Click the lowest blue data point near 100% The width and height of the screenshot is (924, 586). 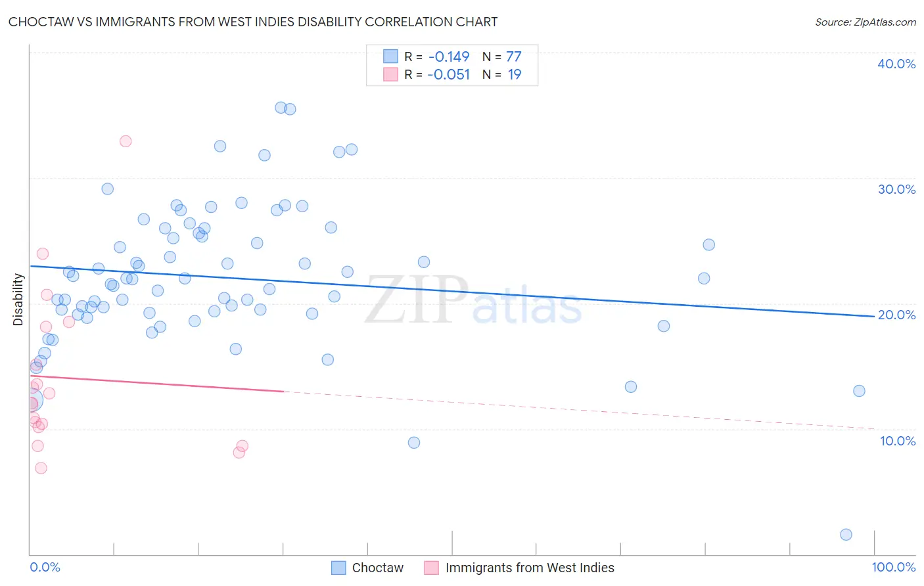[846, 535]
